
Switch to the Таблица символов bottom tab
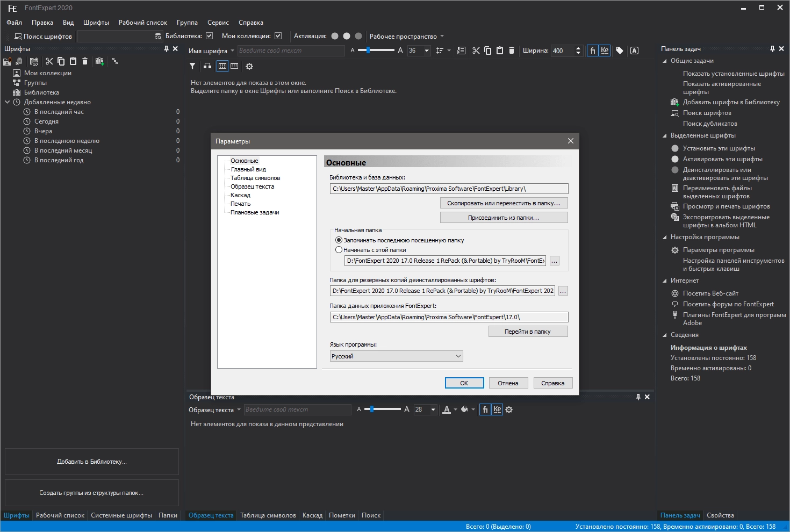click(x=268, y=515)
